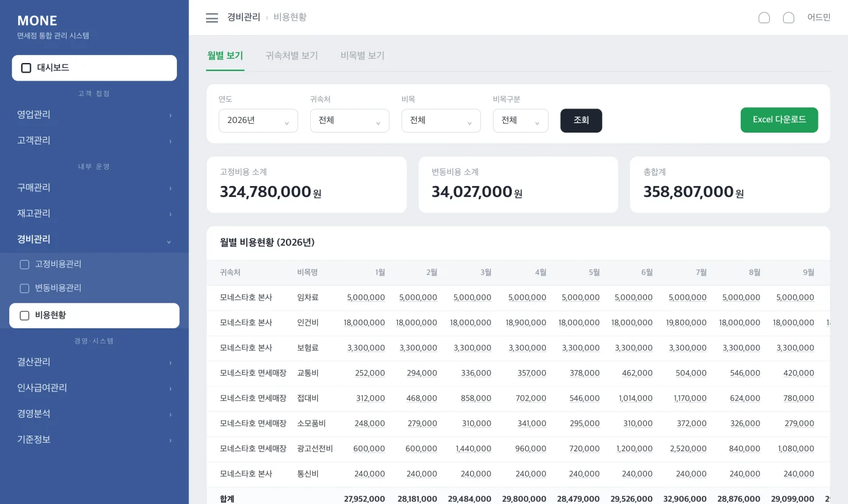Expand the 영업관리 menu
Image resolution: width=848 pixels, height=504 pixels.
94,114
